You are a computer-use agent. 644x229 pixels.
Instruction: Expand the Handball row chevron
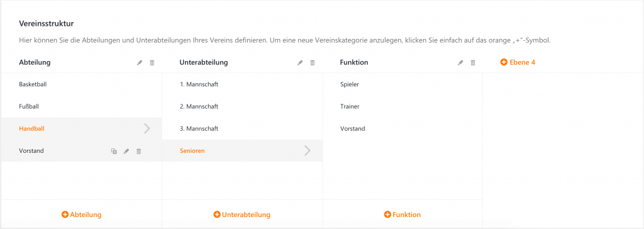click(x=147, y=129)
